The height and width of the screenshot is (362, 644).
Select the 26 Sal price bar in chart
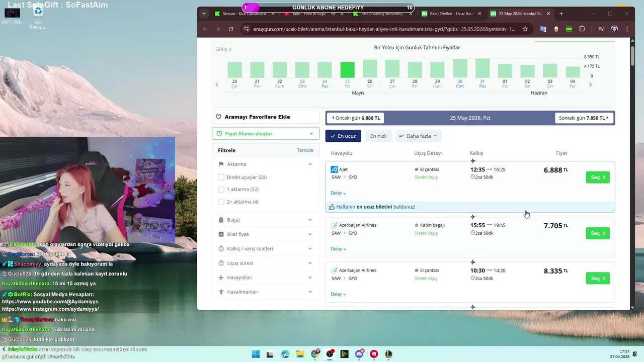[x=370, y=69]
